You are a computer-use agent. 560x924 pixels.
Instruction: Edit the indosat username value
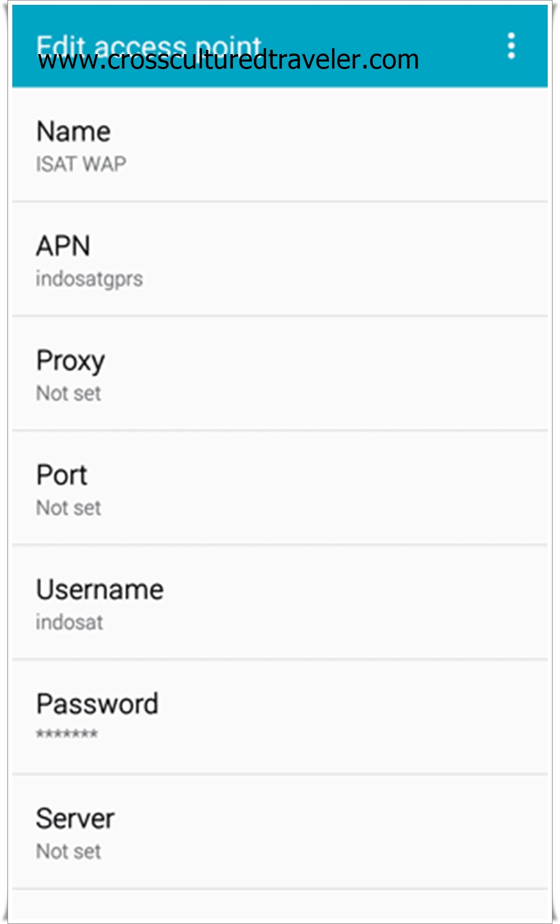(x=70, y=622)
